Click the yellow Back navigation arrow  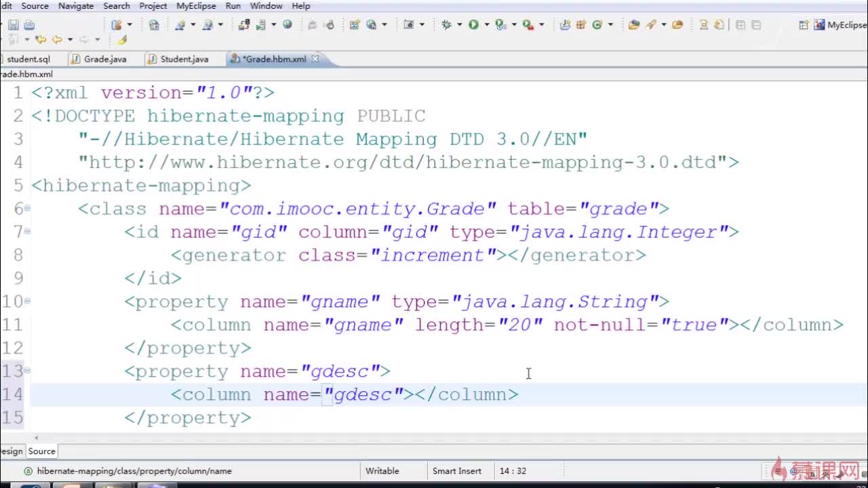pyautogui.click(x=57, y=40)
